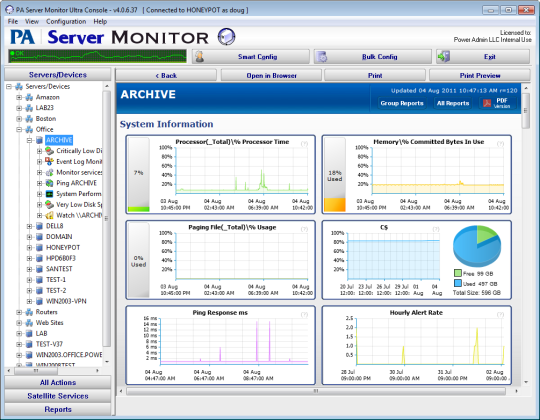Click the Group Reports button
540x420 pixels.
click(402, 103)
